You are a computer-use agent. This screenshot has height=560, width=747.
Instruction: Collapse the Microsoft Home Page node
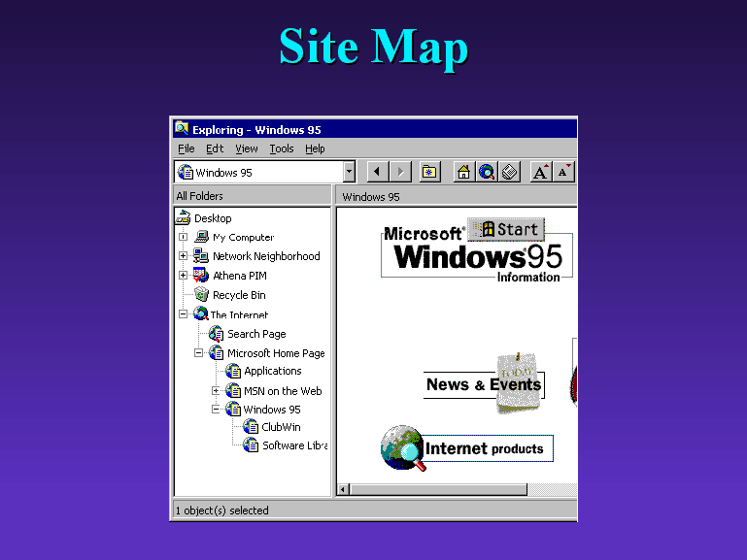(x=199, y=352)
